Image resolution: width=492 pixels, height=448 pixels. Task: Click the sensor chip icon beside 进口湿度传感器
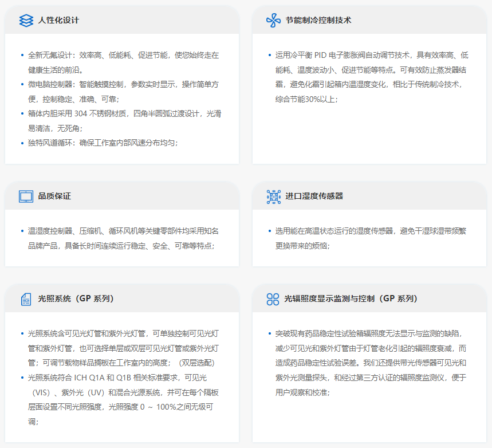pos(273,196)
